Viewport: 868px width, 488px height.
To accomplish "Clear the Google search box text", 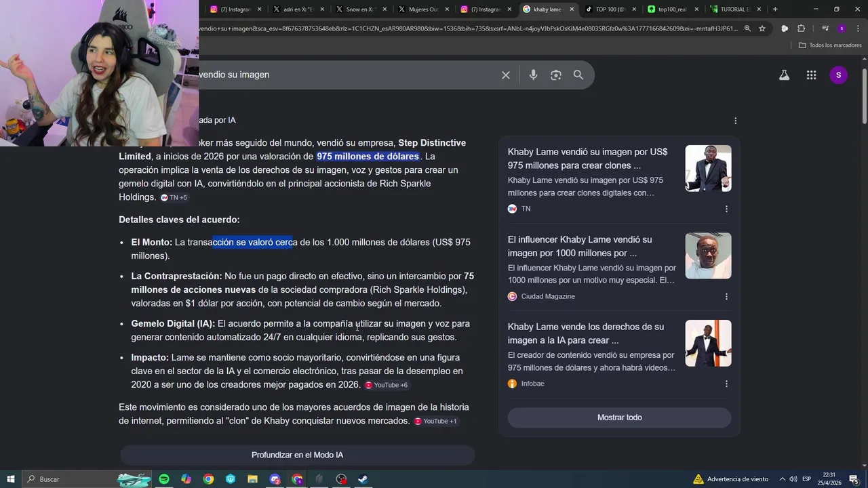I will coord(506,75).
